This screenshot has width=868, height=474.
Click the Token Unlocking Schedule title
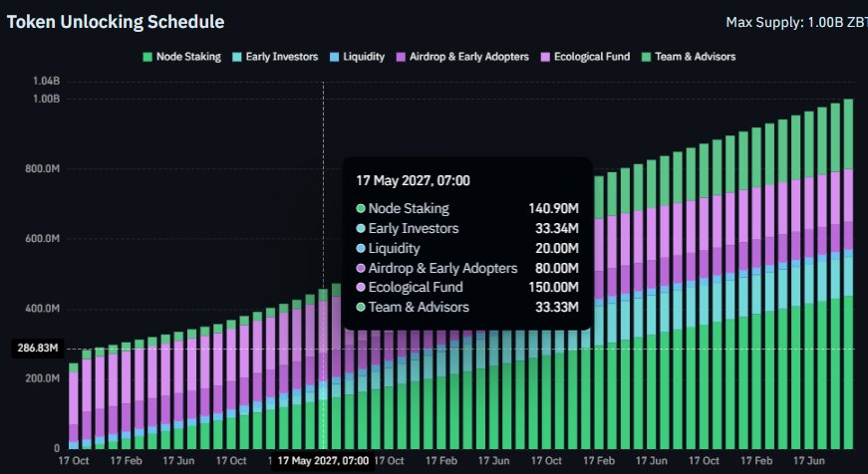pos(116,22)
